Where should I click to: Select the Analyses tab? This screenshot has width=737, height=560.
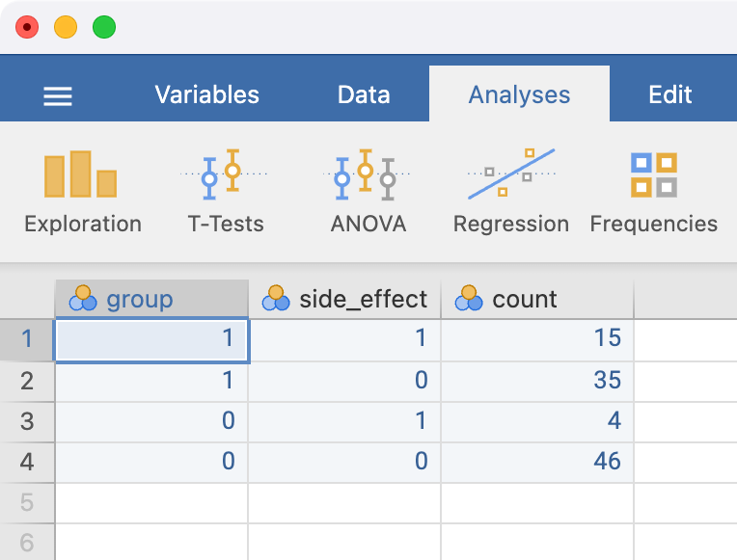click(x=519, y=94)
